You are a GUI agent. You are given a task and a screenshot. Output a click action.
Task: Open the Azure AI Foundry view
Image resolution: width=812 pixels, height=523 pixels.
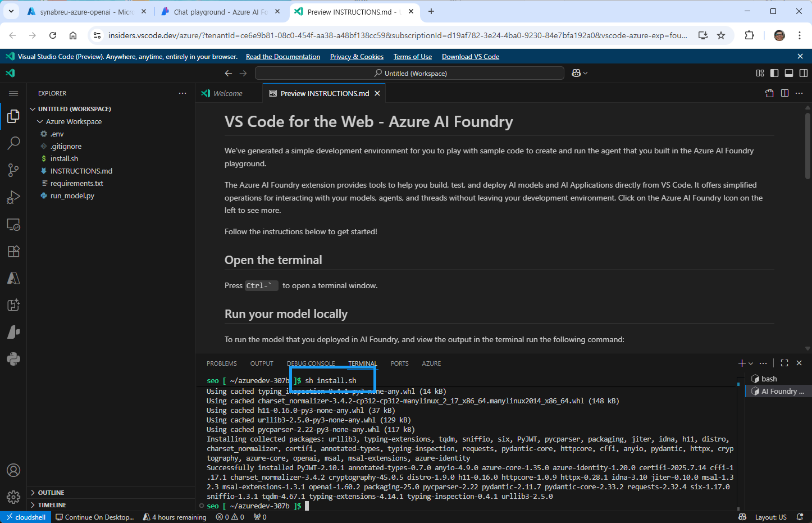(13, 332)
